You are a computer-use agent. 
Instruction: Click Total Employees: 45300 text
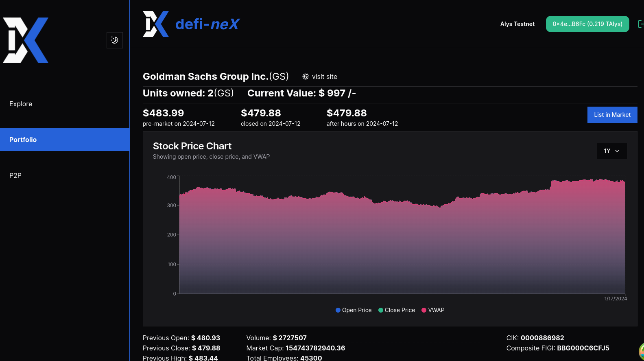click(x=284, y=358)
